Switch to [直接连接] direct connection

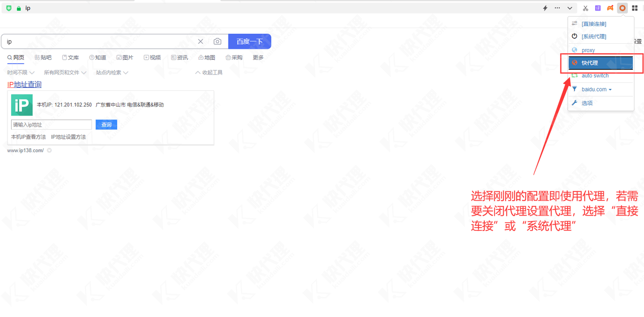(x=594, y=24)
